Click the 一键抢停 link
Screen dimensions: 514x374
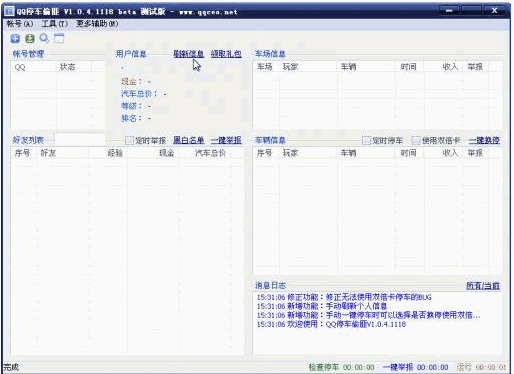coord(484,140)
